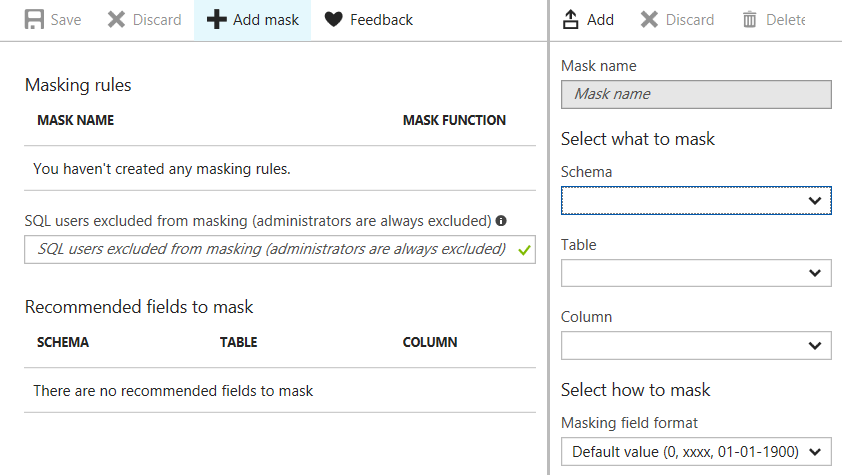Screen dimensions: 842x475
Task: Click the plus icon for Add mask
Action: click(216, 20)
